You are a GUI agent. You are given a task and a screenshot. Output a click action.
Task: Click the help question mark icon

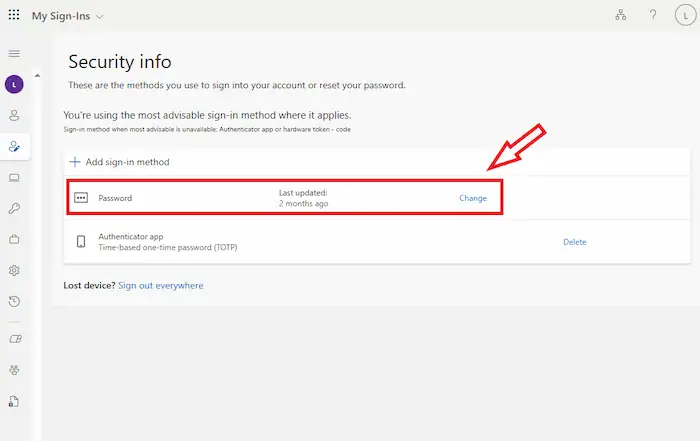(x=653, y=16)
